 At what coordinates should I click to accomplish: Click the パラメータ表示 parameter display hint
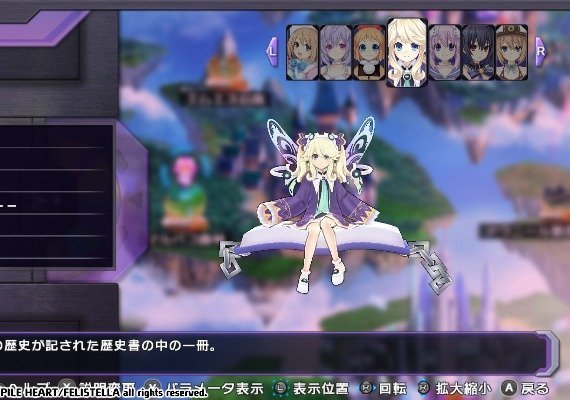(204, 388)
